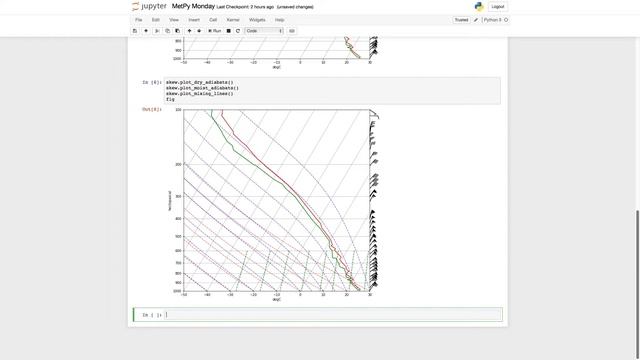The height and width of the screenshot is (360, 640).
Task: Insert a cell below with plus icon
Action: coord(146,31)
